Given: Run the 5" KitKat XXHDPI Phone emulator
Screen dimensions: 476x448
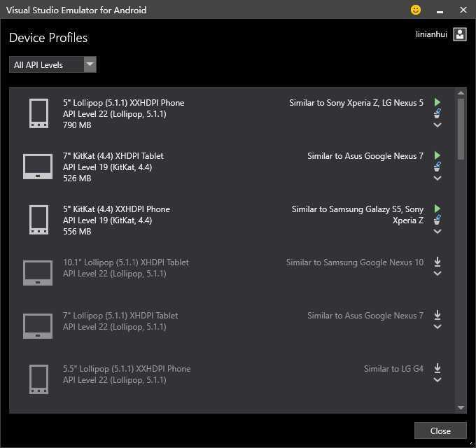Looking at the screenshot, I should point(437,209).
